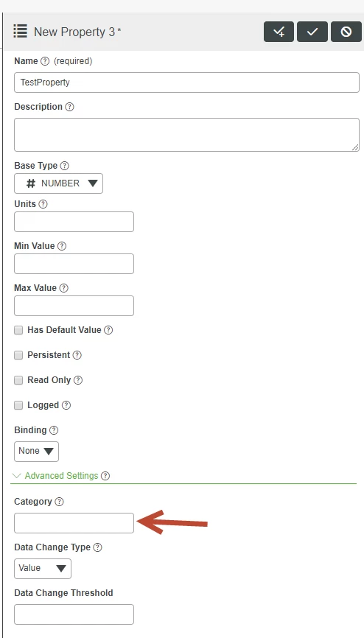Focus the Name field containing TestProperty

coord(187,83)
